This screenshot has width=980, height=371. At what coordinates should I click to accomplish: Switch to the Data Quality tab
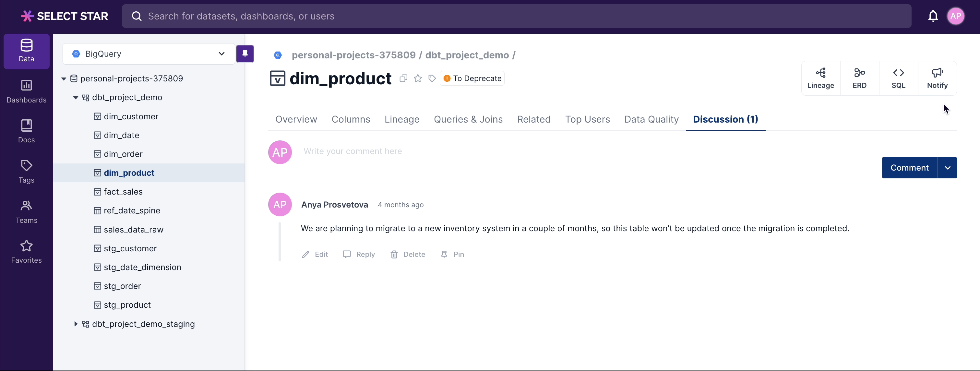click(x=651, y=119)
